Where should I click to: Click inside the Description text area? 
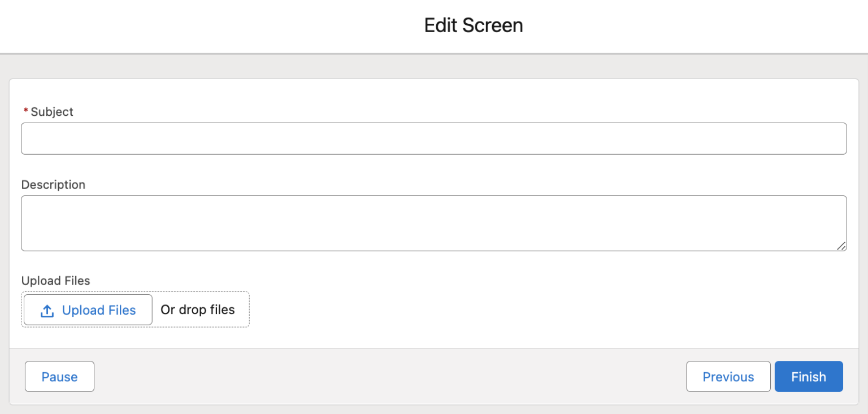tap(434, 223)
